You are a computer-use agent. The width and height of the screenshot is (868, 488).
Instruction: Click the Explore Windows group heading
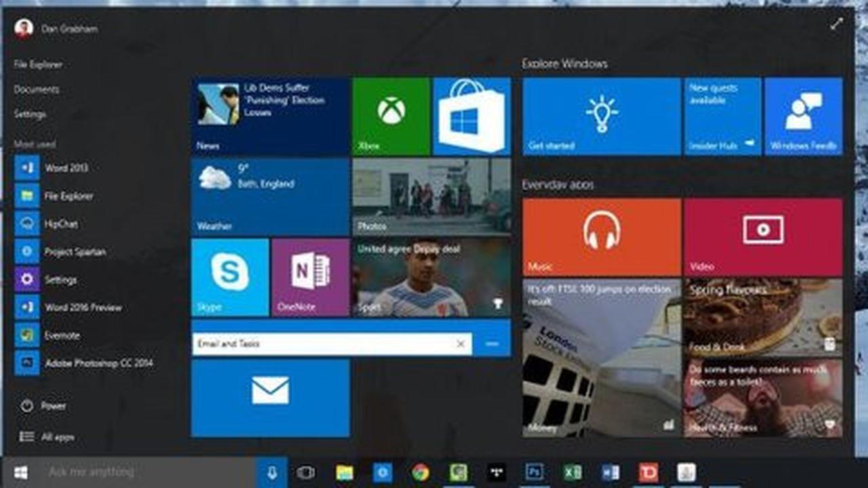pos(565,64)
